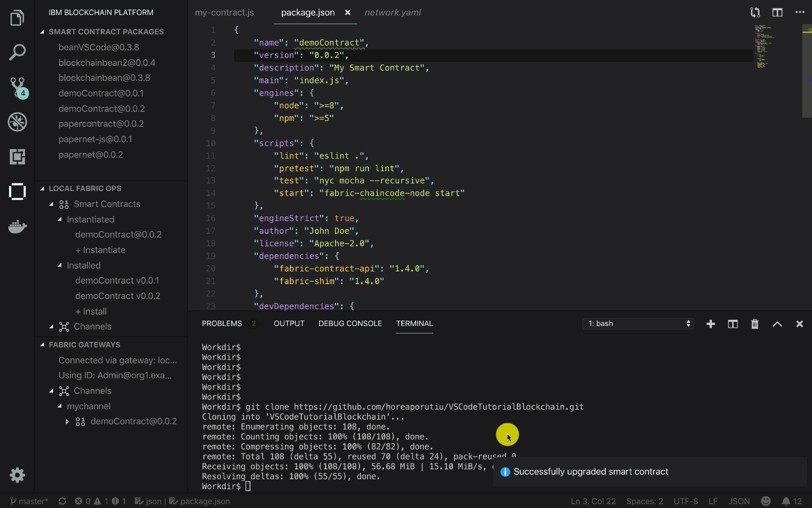Open the master branch indicator
Screen dimensions: 812x508
tap(29, 501)
